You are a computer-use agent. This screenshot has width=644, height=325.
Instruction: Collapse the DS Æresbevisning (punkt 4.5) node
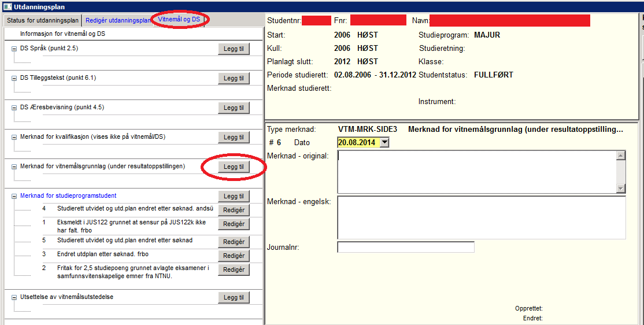[x=14, y=108]
